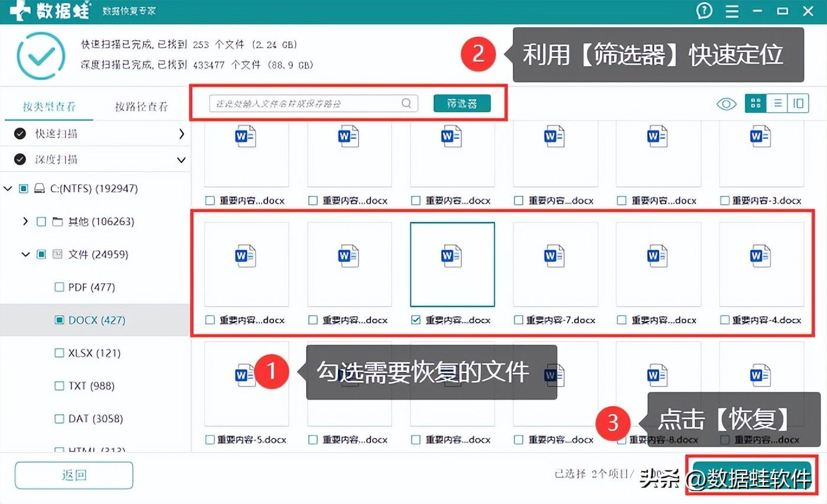827x504 pixels.
Task: Uncheck the already ticked docx file checkbox
Action: point(415,320)
